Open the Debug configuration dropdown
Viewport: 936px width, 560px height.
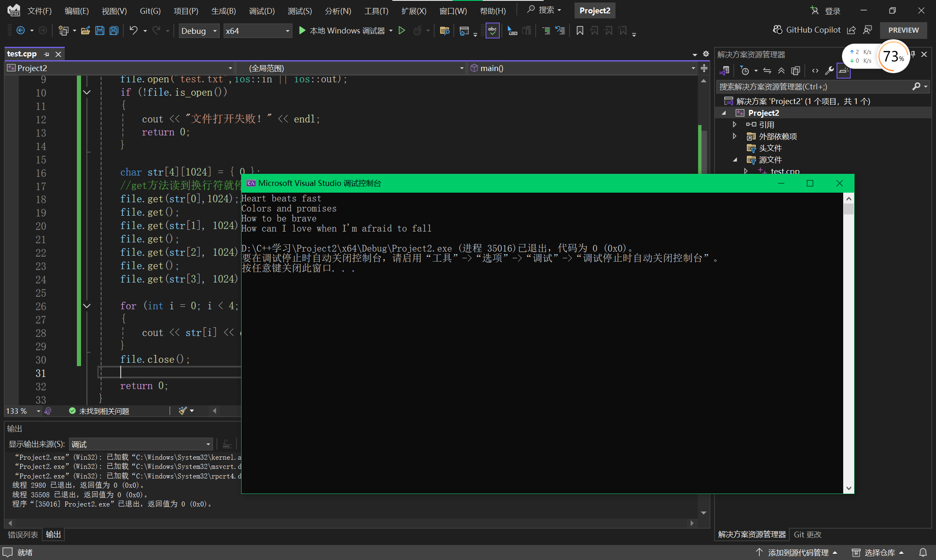pyautogui.click(x=199, y=31)
